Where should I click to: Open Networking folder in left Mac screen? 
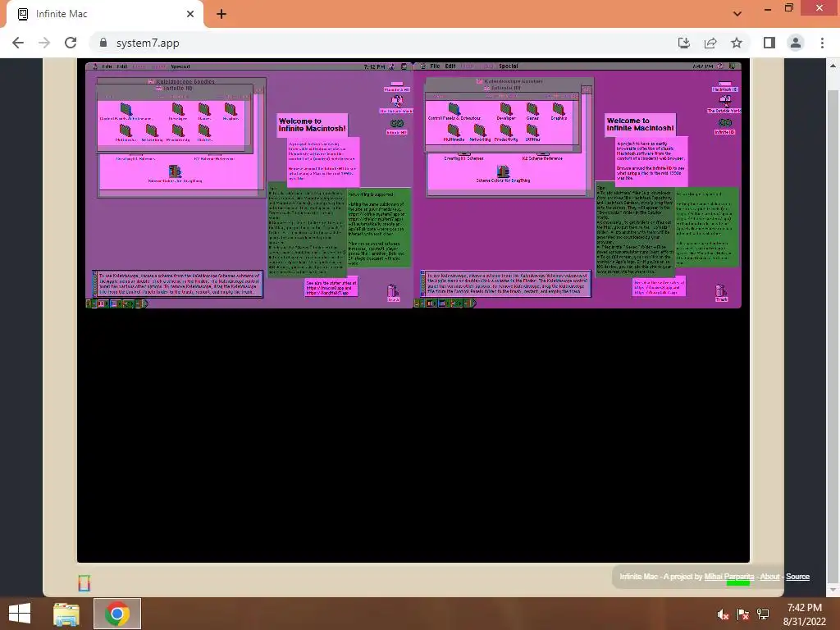click(x=152, y=134)
